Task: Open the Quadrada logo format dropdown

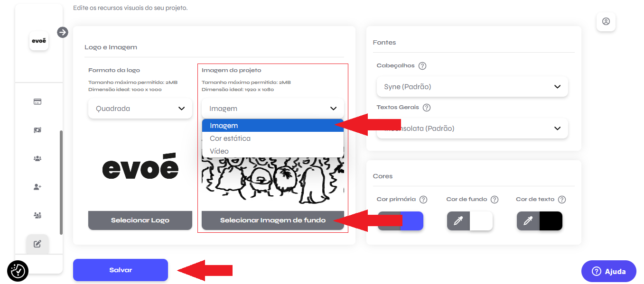Action: (x=140, y=109)
